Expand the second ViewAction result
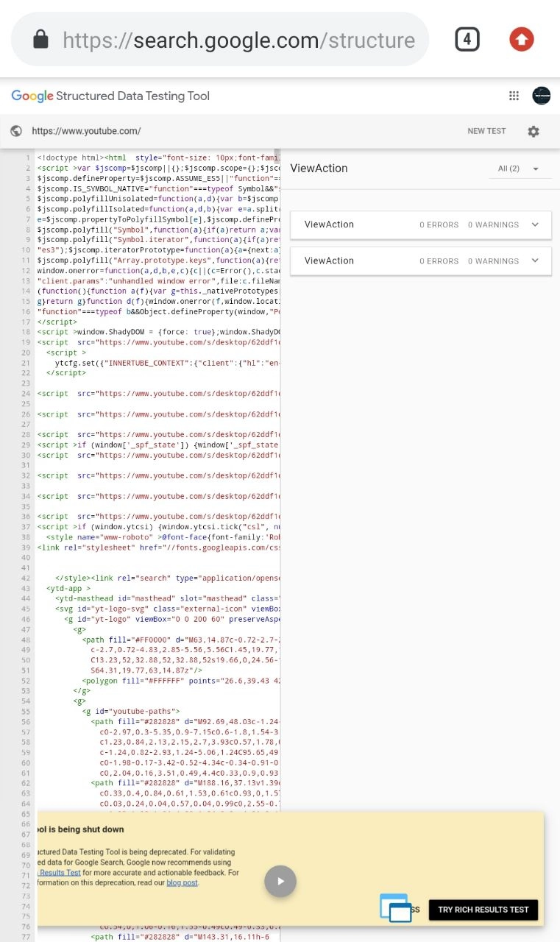 pos(535,261)
